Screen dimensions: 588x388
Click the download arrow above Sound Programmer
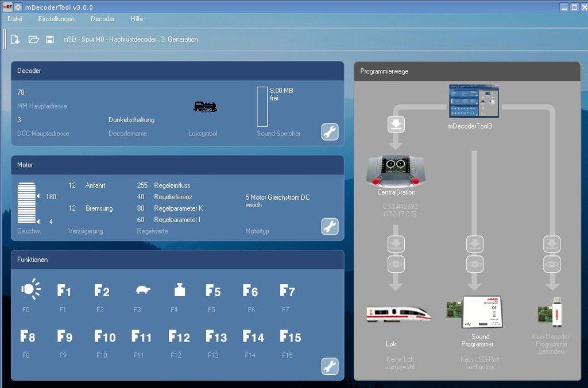pos(474,245)
